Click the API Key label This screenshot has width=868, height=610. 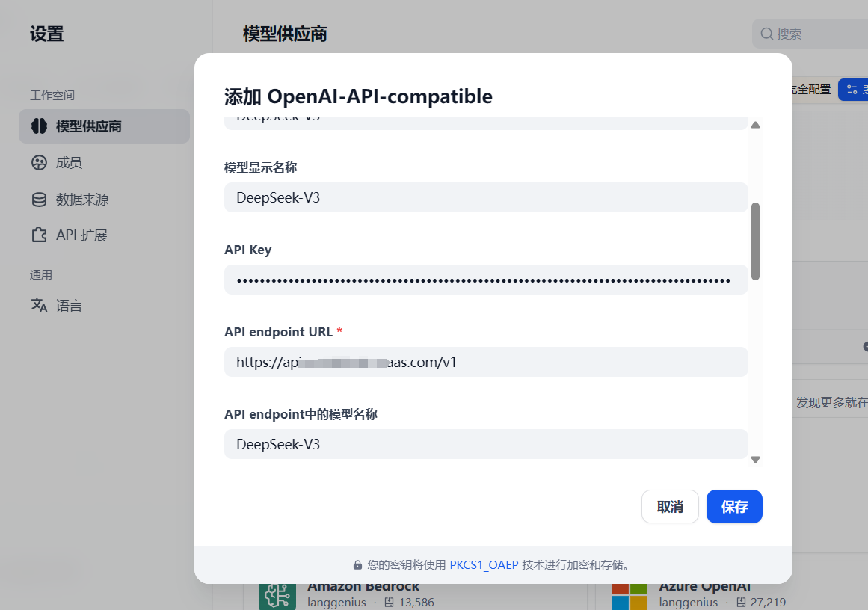click(x=248, y=250)
